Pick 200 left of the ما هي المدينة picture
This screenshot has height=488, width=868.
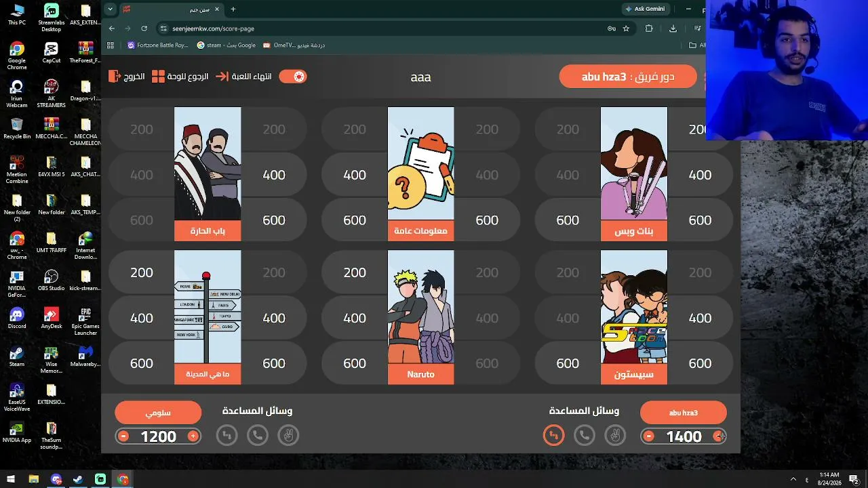tap(142, 272)
